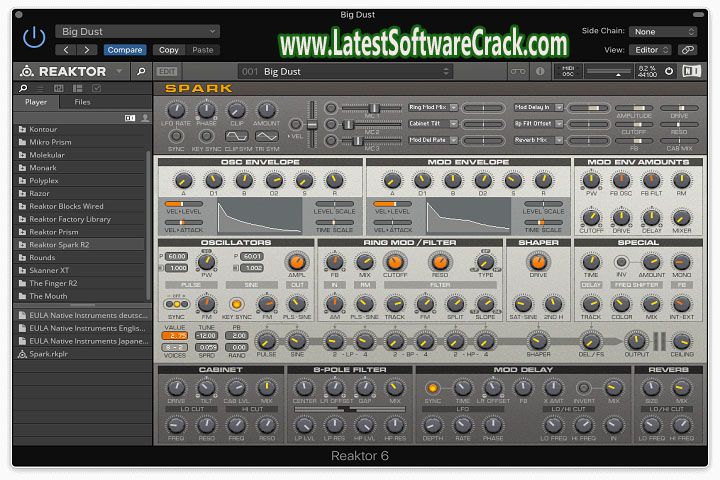Click the VALUE 2.75 field

(x=174, y=336)
